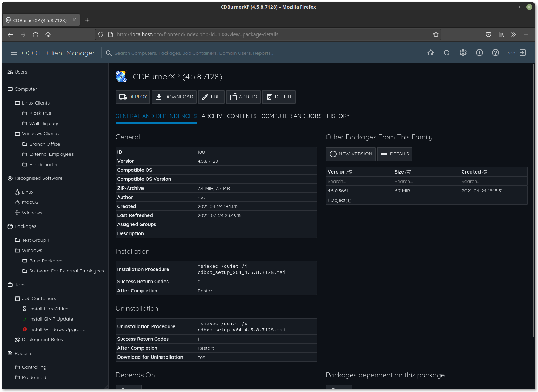This screenshot has width=538, height=392.
Task: Switch to History tab
Action: [338, 116]
